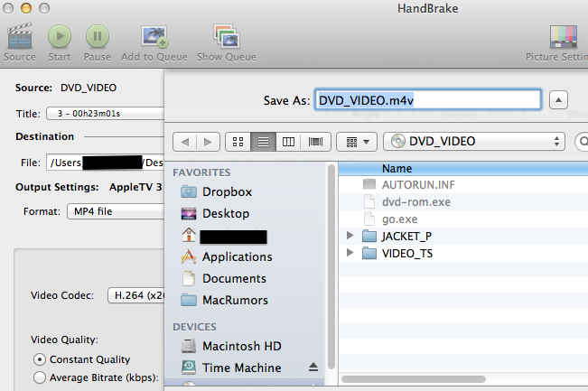Select the AUTORUN.INF file

coord(463,184)
